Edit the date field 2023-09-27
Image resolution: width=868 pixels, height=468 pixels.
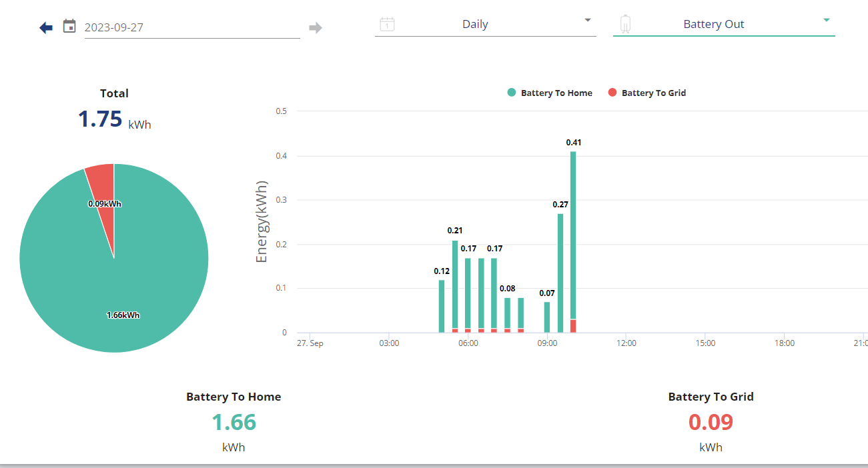pyautogui.click(x=192, y=27)
